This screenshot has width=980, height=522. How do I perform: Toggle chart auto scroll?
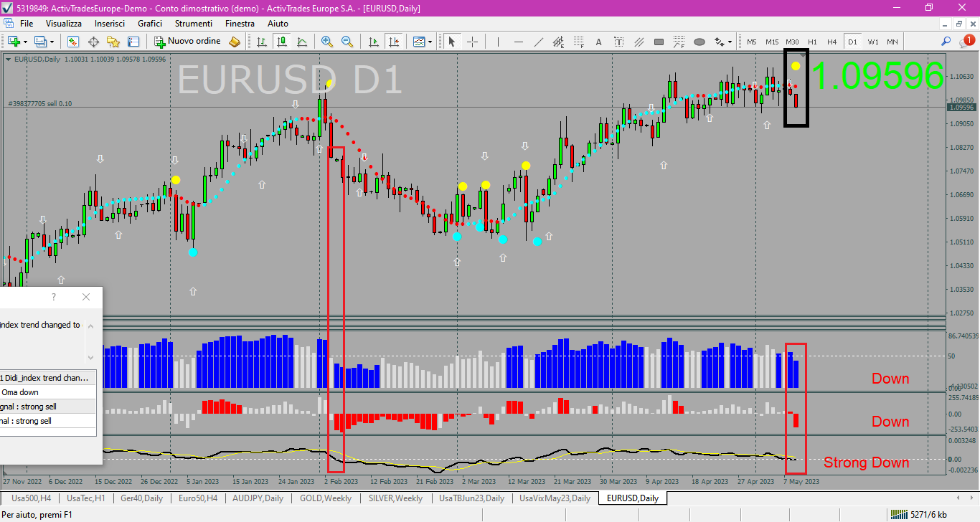[373, 42]
